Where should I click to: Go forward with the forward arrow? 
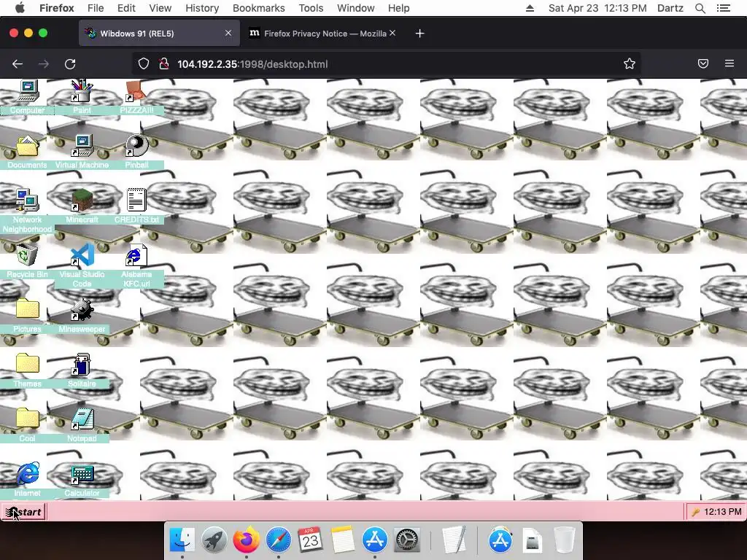point(43,64)
